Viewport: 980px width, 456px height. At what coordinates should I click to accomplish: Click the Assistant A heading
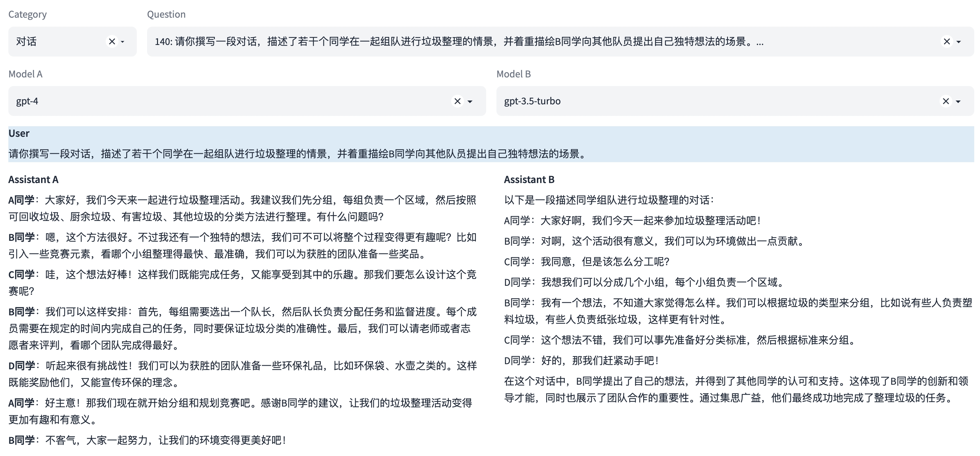point(33,180)
